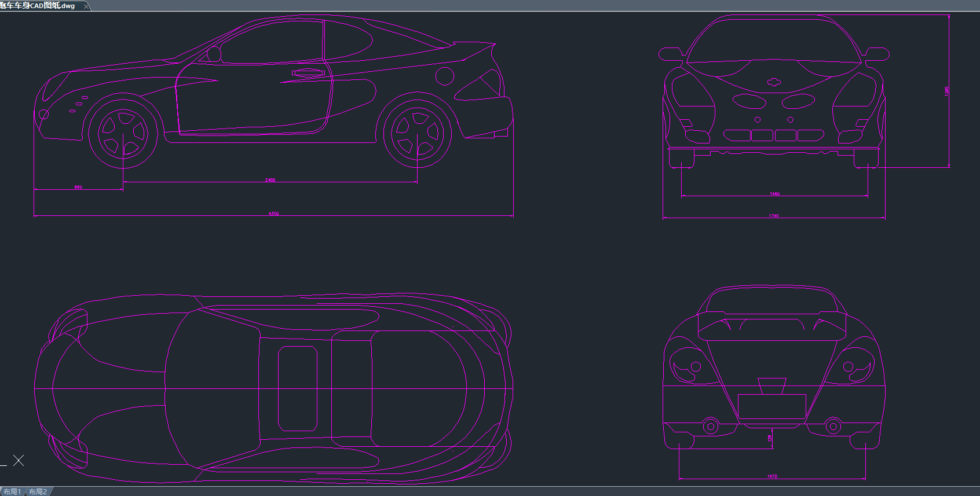The image size is (980, 496).
Task: Select the front emblem on front view
Action: [774, 82]
